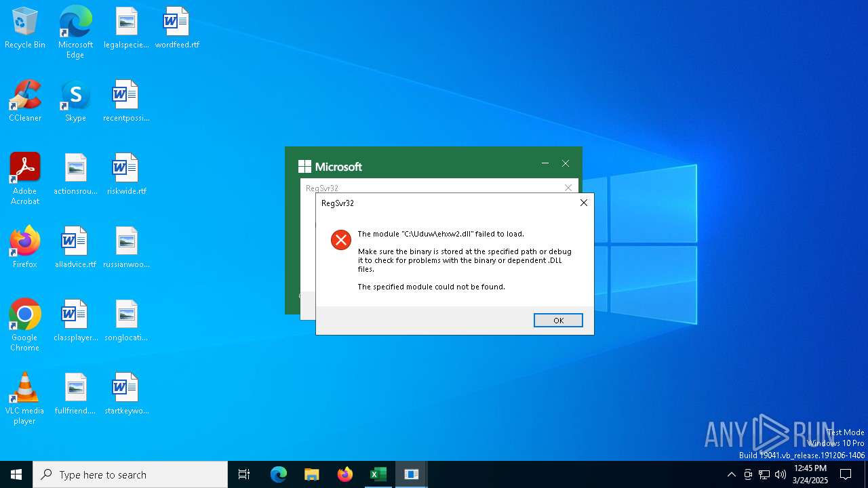Open the volume control tray icon
Viewport: 868px width, 488px height.
pyautogui.click(x=781, y=474)
